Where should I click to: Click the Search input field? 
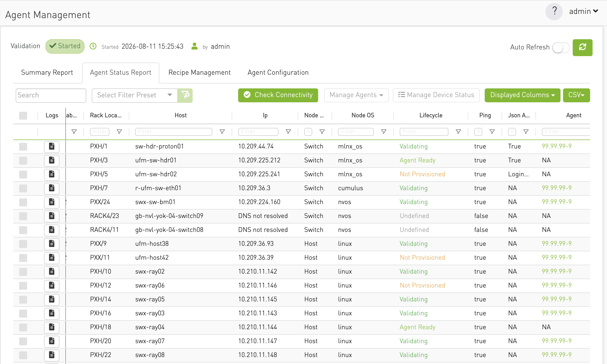[x=51, y=95]
